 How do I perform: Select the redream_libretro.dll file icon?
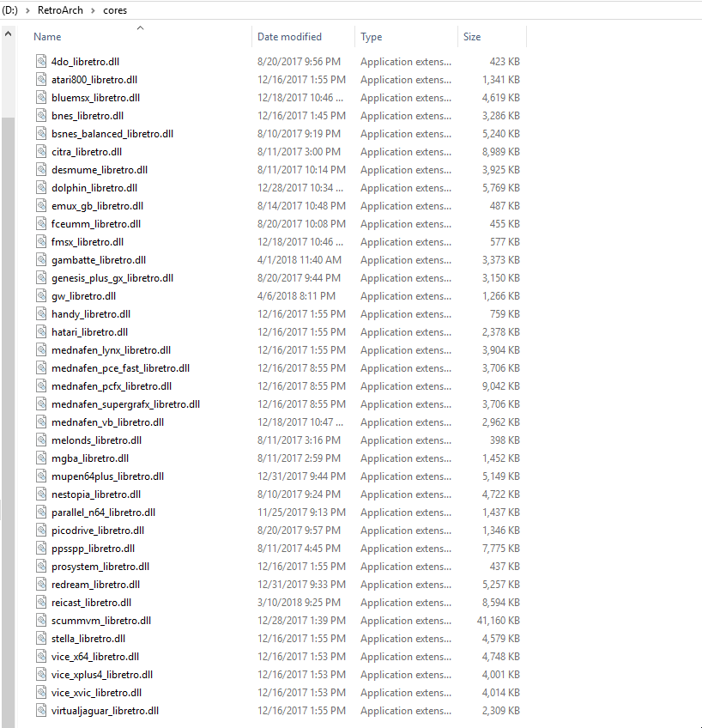[x=41, y=585]
